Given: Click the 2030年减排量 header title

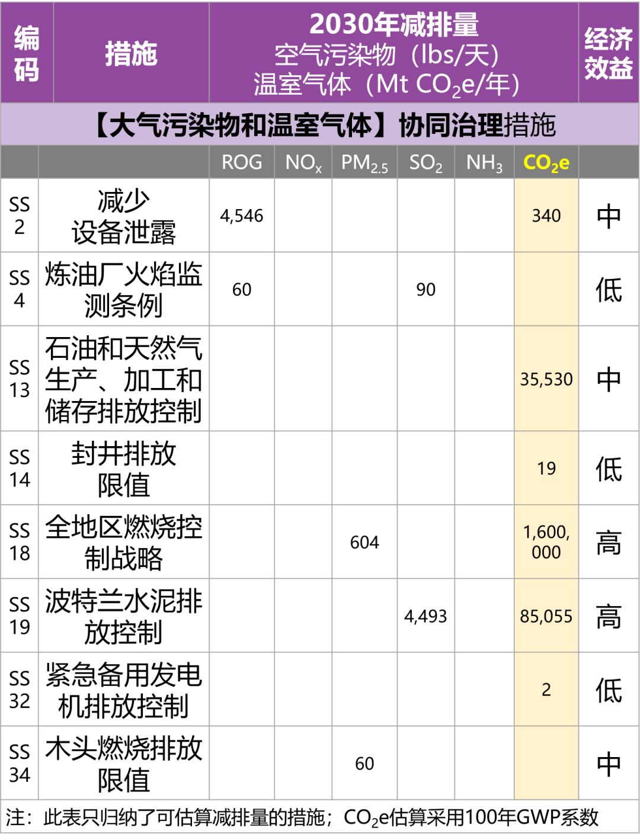Looking at the screenshot, I should point(393,25).
